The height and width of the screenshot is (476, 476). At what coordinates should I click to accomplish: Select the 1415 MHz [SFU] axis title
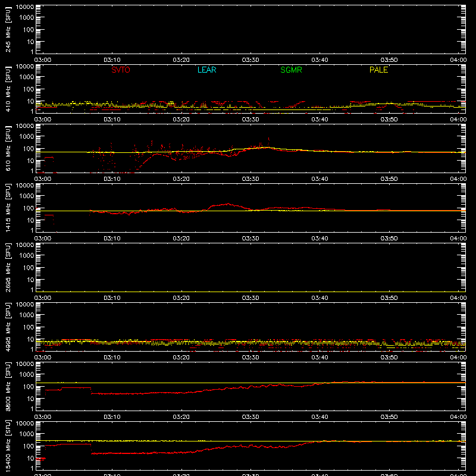[x=8, y=208]
